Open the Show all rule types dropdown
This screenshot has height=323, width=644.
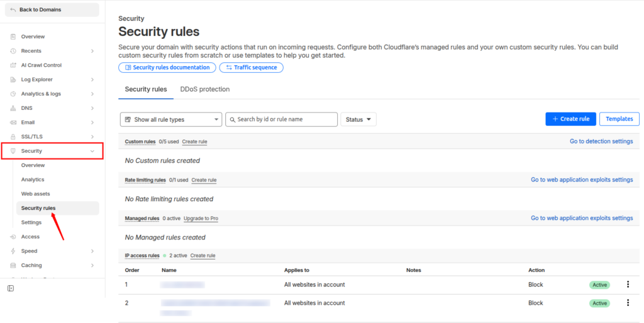click(171, 119)
